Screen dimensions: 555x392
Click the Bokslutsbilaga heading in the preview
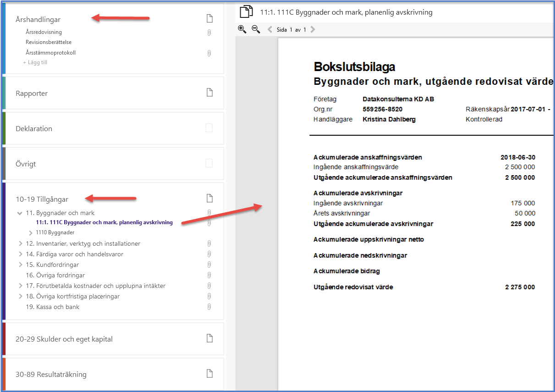(354, 67)
